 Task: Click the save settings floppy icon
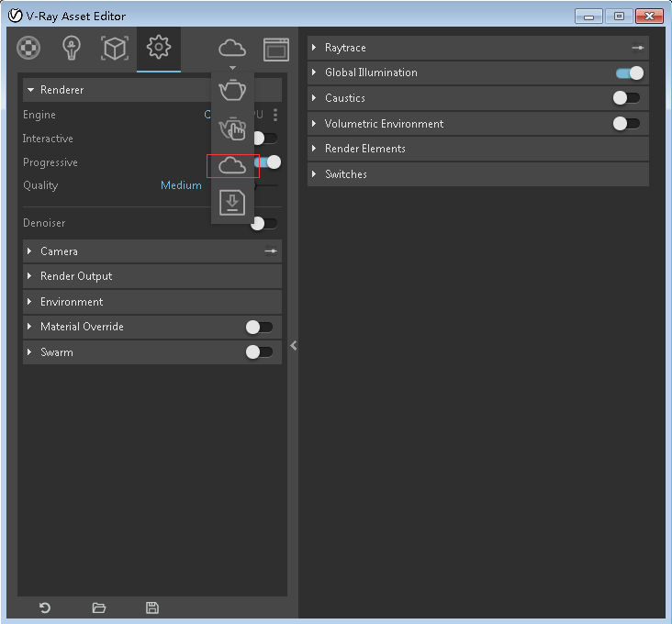click(x=152, y=607)
